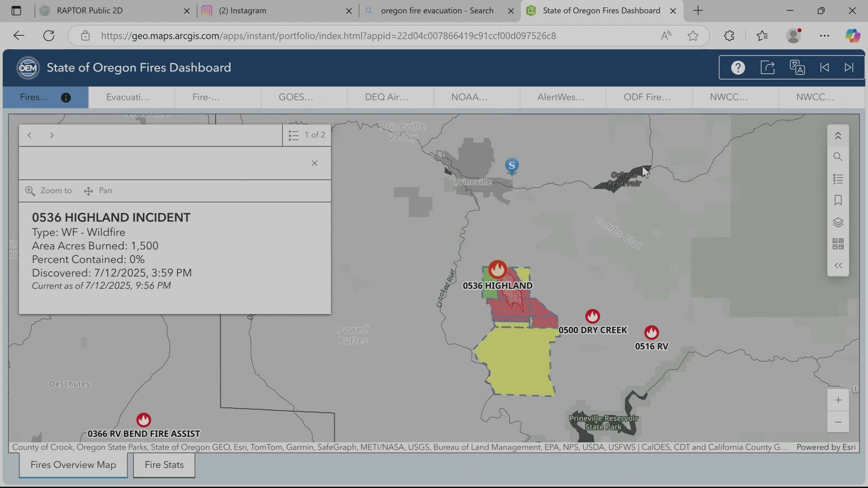Screen dimensions: 868x488
Task: Open a new browser tab
Action: click(x=698, y=10)
